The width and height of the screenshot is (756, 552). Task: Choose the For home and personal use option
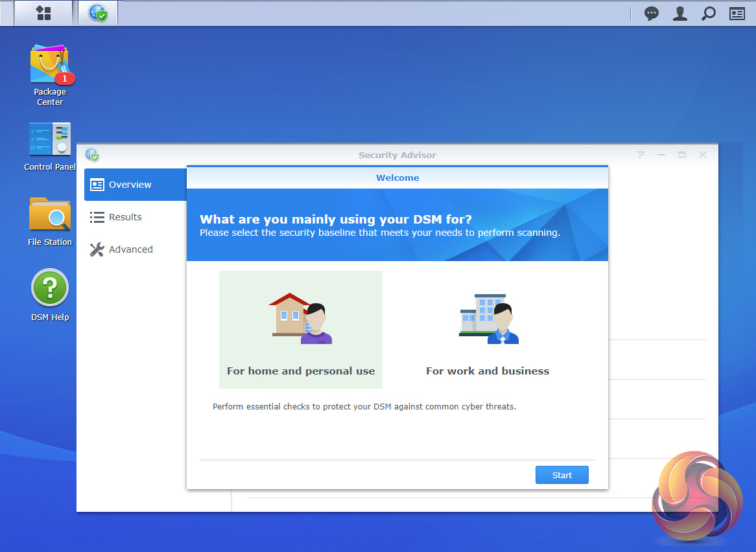[301, 330]
